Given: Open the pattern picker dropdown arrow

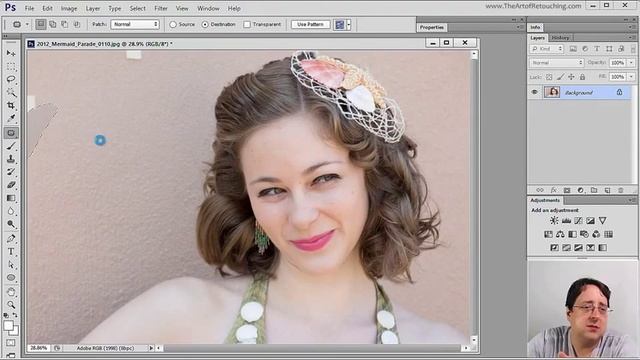Looking at the screenshot, I should click(x=349, y=24).
